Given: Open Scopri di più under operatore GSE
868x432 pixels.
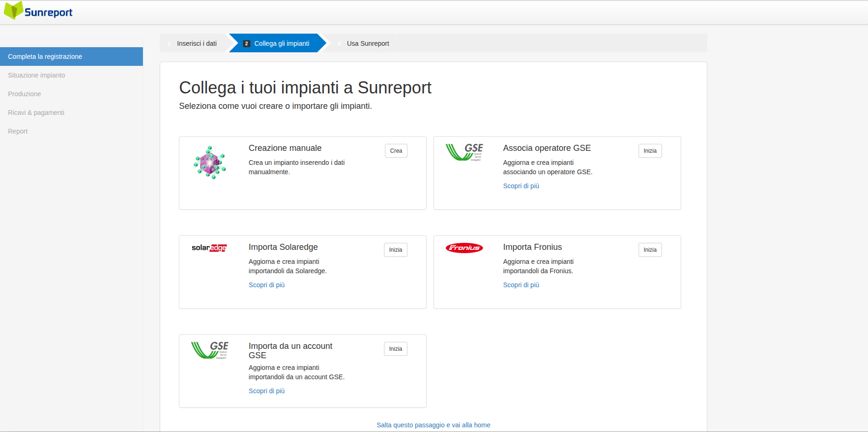Looking at the screenshot, I should (521, 186).
